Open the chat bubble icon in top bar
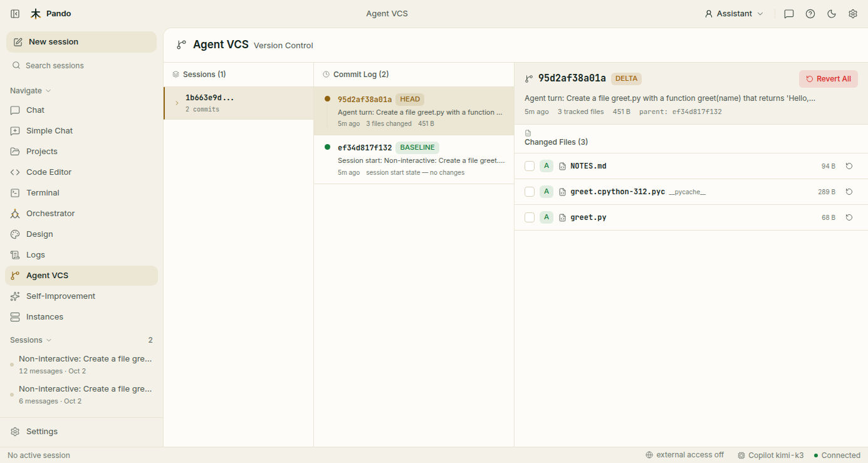This screenshot has height=463, width=868. pyautogui.click(x=789, y=14)
